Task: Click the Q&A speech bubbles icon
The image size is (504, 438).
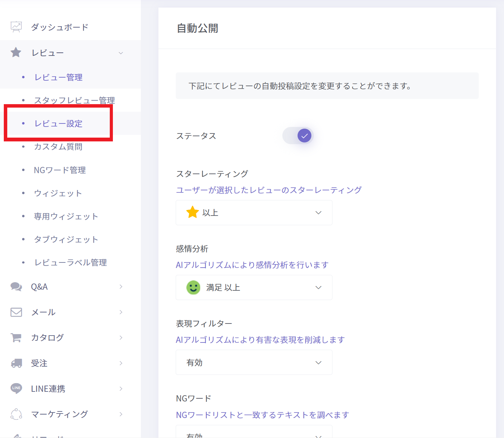Action: point(16,287)
